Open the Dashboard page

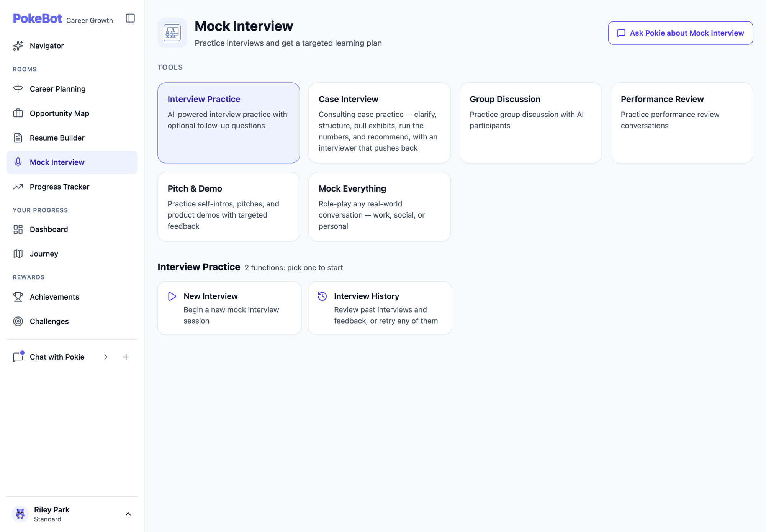[72, 229]
